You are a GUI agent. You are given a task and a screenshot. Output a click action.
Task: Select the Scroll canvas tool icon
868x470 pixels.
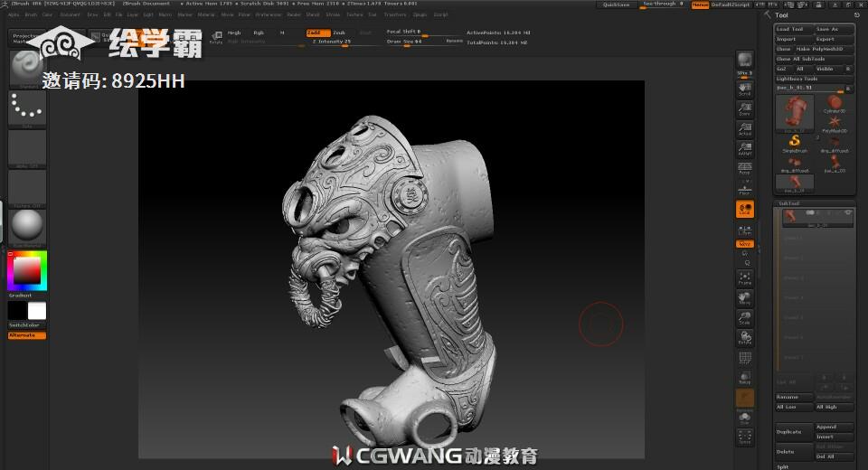pos(744,89)
